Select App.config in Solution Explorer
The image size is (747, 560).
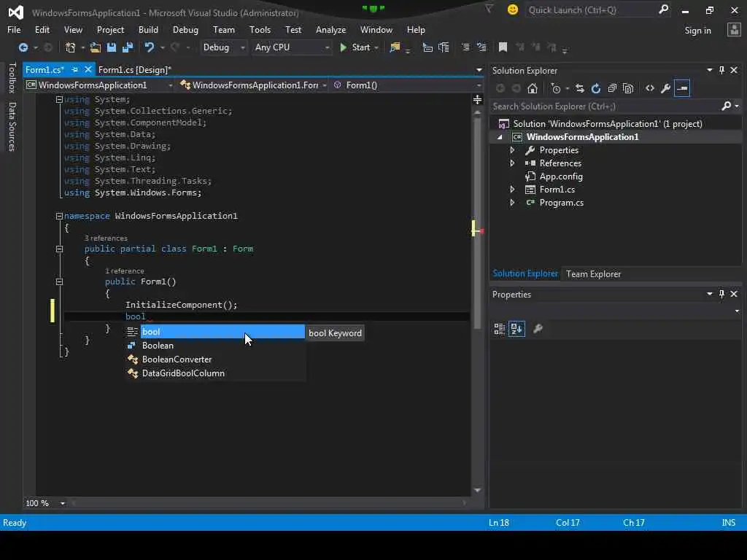[x=561, y=176]
